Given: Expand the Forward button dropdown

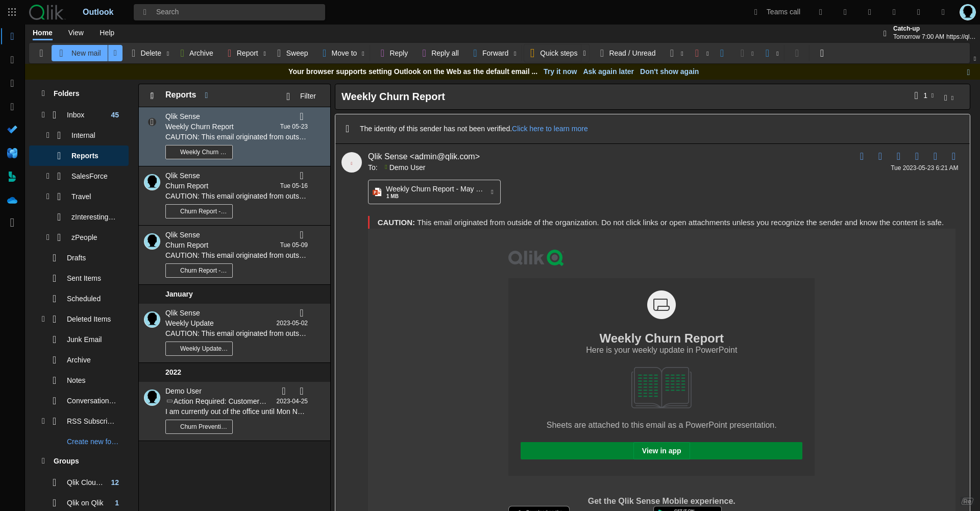Looking at the screenshot, I should tap(515, 53).
